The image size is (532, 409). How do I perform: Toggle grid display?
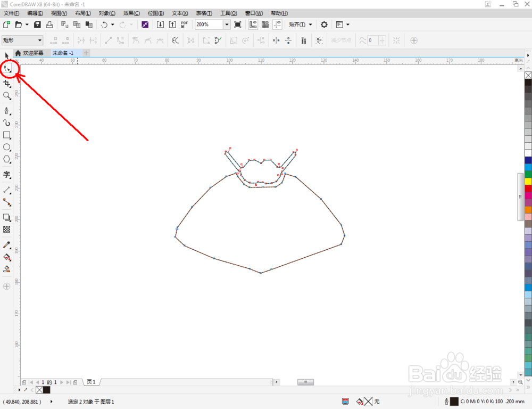(265, 24)
